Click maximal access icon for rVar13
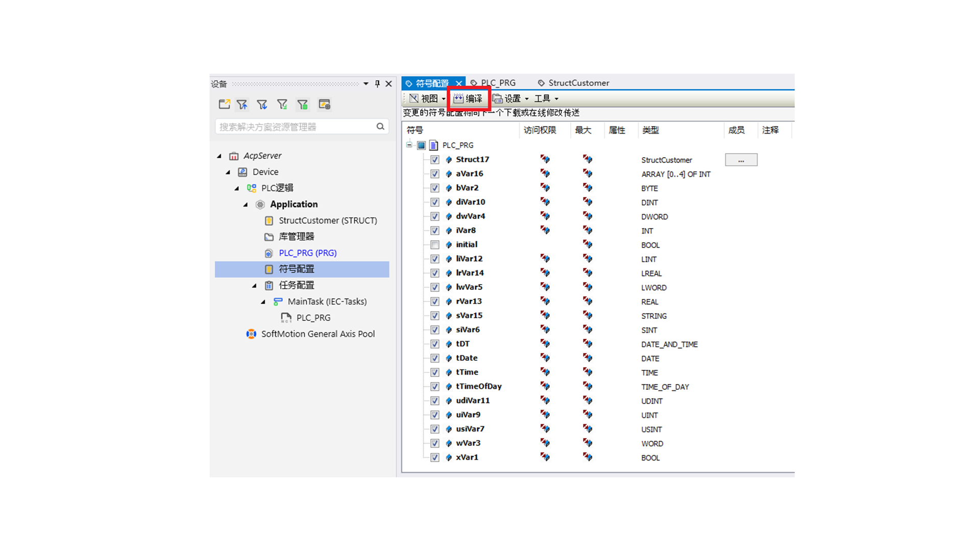 coord(587,302)
